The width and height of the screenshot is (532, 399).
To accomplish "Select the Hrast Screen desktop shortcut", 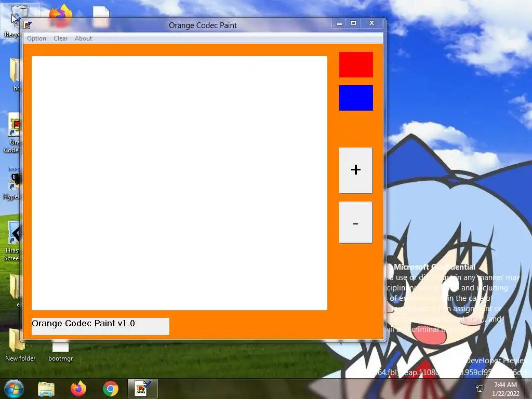I will (12, 242).
